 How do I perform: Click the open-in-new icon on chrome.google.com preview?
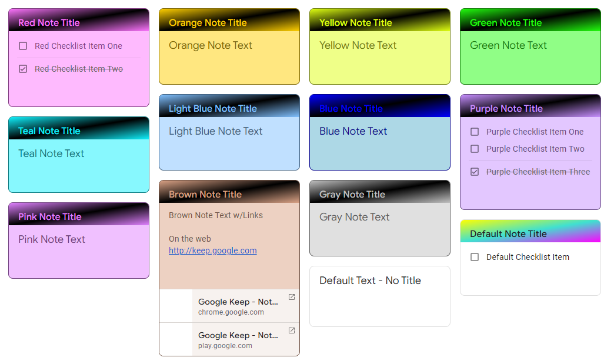tap(291, 297)
